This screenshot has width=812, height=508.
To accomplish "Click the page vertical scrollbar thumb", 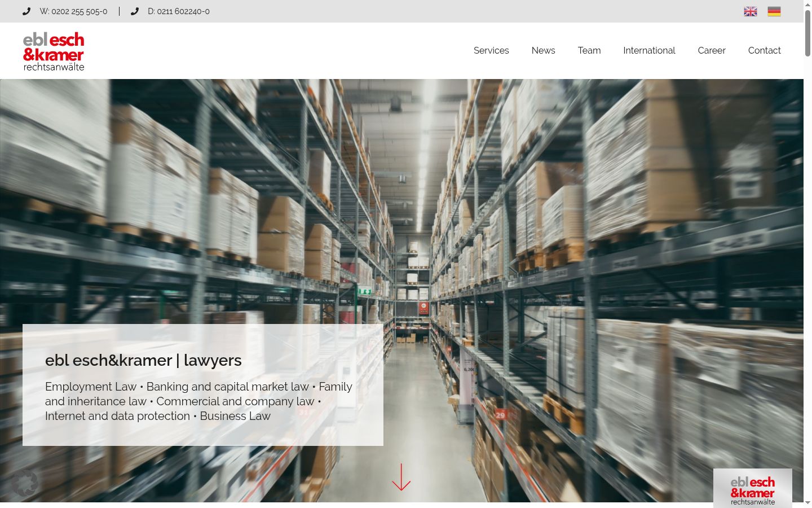I will 807,33.
